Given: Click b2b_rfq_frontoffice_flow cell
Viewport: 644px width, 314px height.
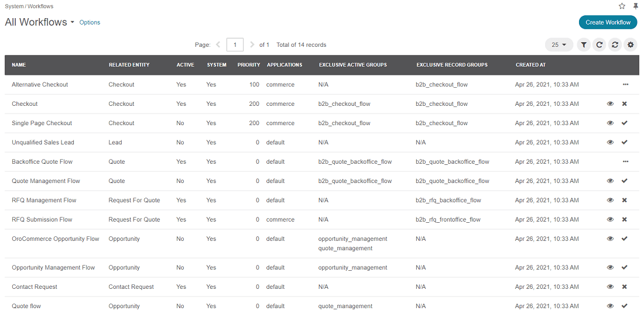Looking at the screenshot, I should tap(448, 220).
